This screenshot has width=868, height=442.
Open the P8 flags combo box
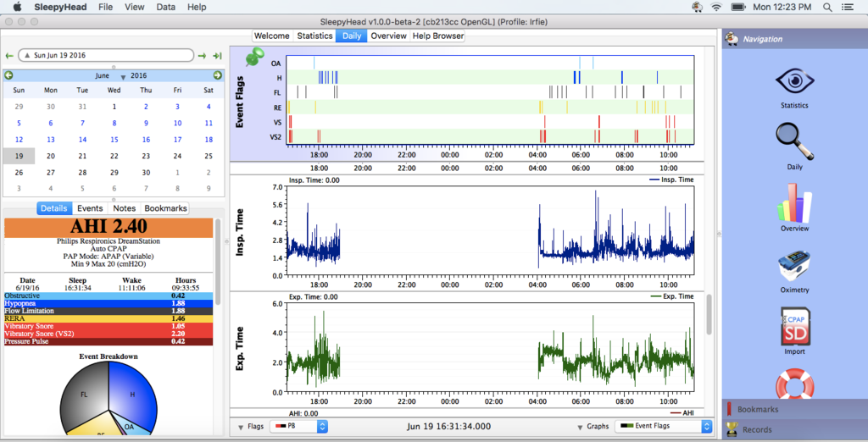coord(299,427)
